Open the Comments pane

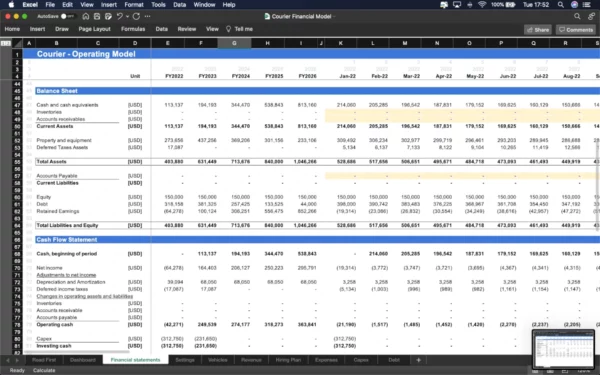click(x=576, y=29)
